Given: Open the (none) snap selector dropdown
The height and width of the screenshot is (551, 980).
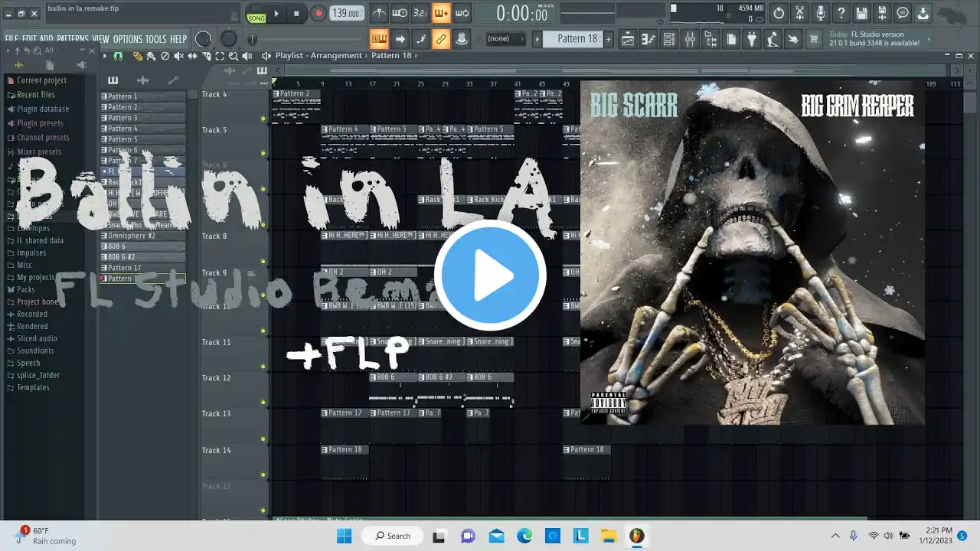Looking at the screenshot, I should pos(505,39).
